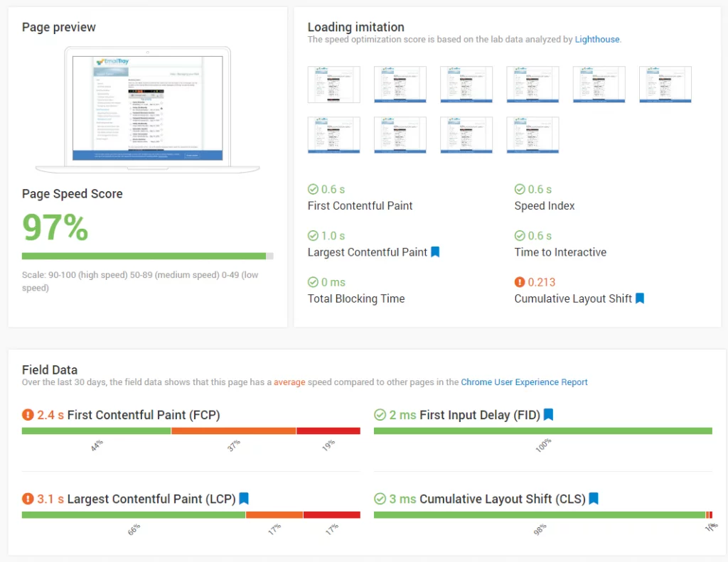
Task: Click the last thumbnail in the second row
Action: [x=532, y=135]
